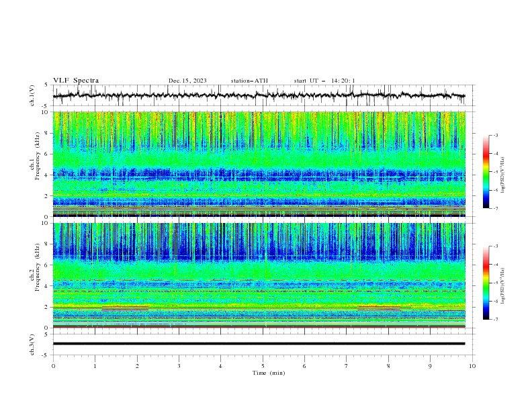
Task: Click time axis tick label "10"
Action: (472, 366)
